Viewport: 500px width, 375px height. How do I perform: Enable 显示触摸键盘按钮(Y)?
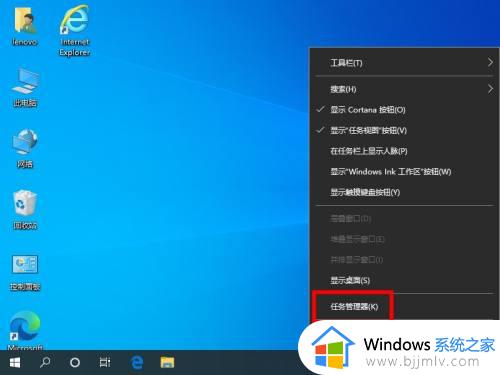(x=404, y=192)
